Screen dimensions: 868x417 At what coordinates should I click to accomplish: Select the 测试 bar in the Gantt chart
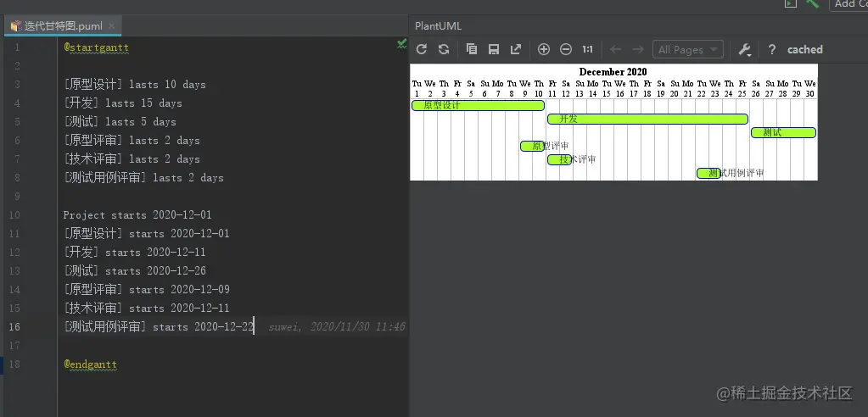point(783,132)
